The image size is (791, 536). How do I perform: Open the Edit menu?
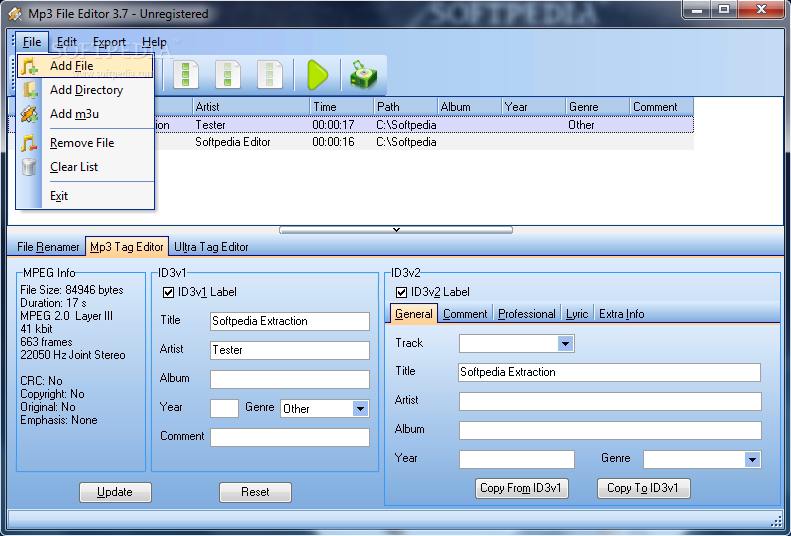point(67,42)
